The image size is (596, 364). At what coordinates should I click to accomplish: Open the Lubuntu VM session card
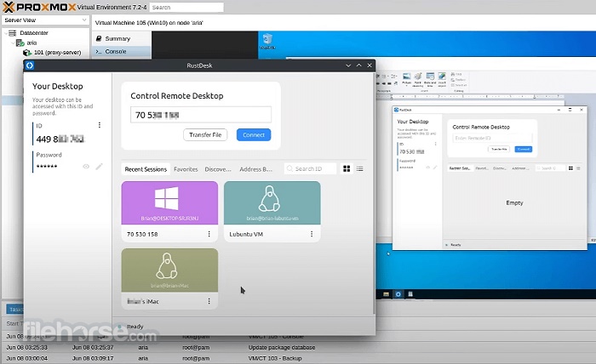[x=272, y=204]
